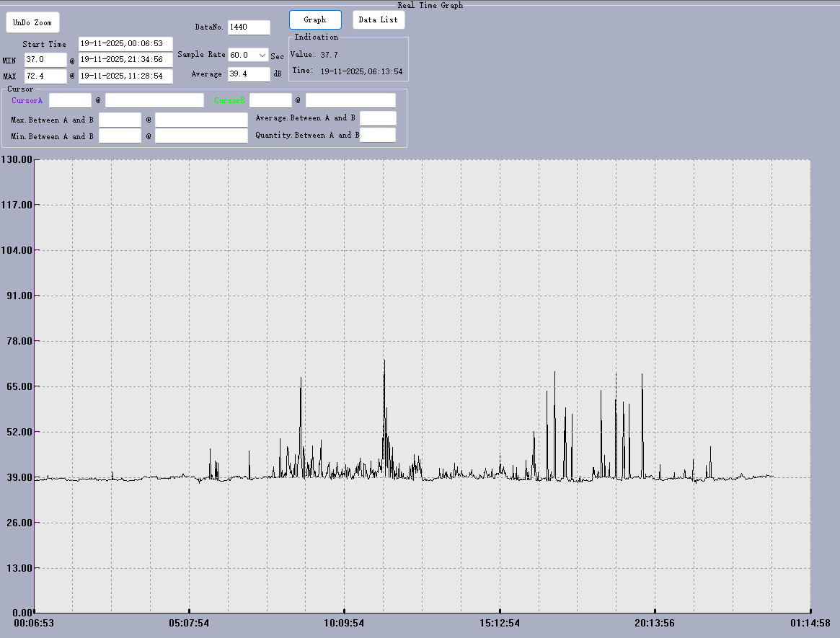Expand the Sample Rate dropdown
The height and width of the screenshot is (638, 840).
point(262,56)
